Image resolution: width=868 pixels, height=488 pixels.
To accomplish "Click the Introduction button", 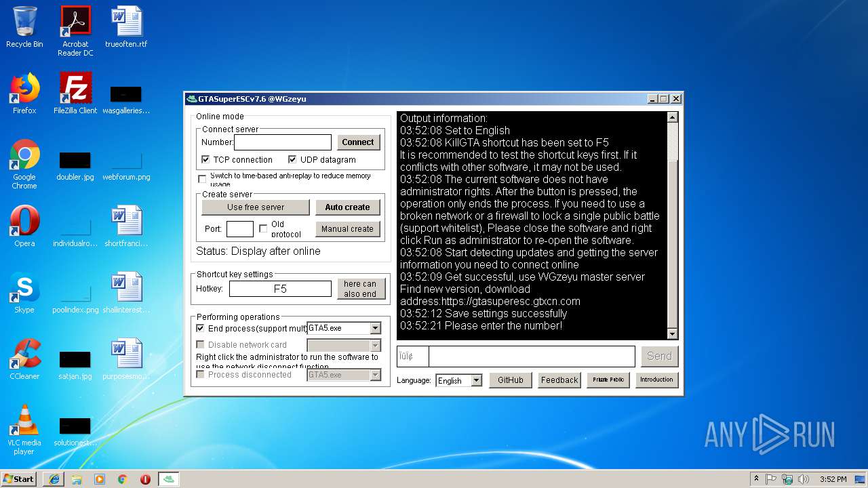I will coord(656,380).
